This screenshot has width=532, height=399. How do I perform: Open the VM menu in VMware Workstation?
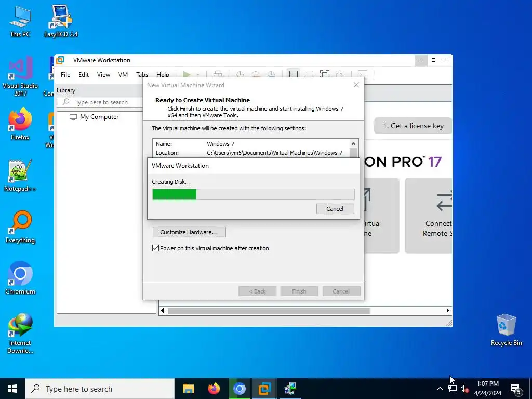tap(123, 75)
